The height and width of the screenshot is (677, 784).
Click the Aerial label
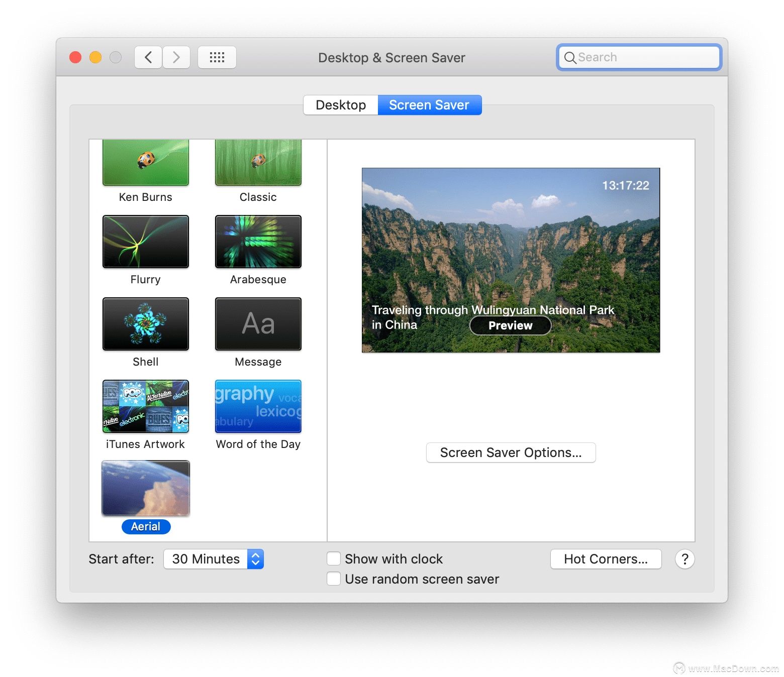146,526
